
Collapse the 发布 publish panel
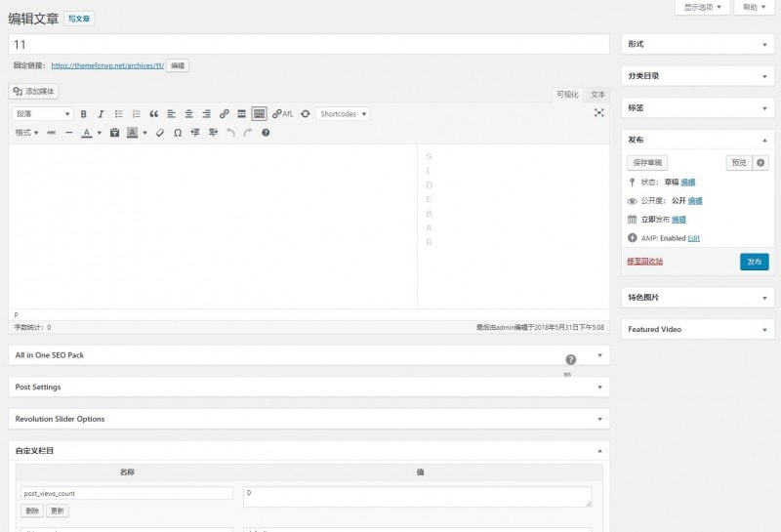764,140
